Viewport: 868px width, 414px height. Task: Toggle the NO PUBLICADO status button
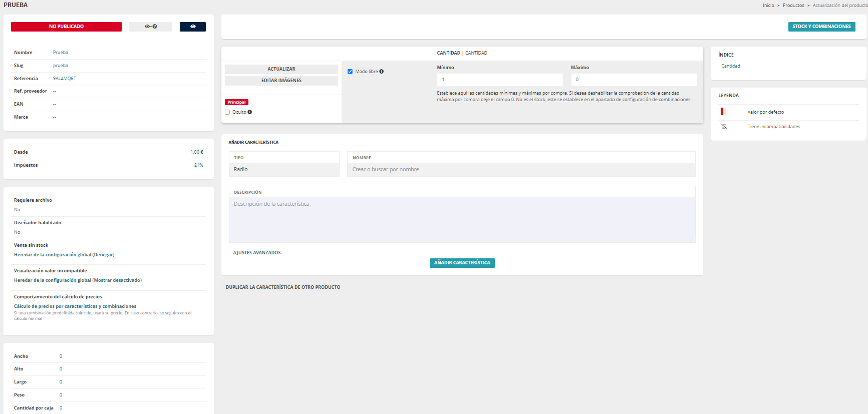pyautogui.click(x=66, y=27)
